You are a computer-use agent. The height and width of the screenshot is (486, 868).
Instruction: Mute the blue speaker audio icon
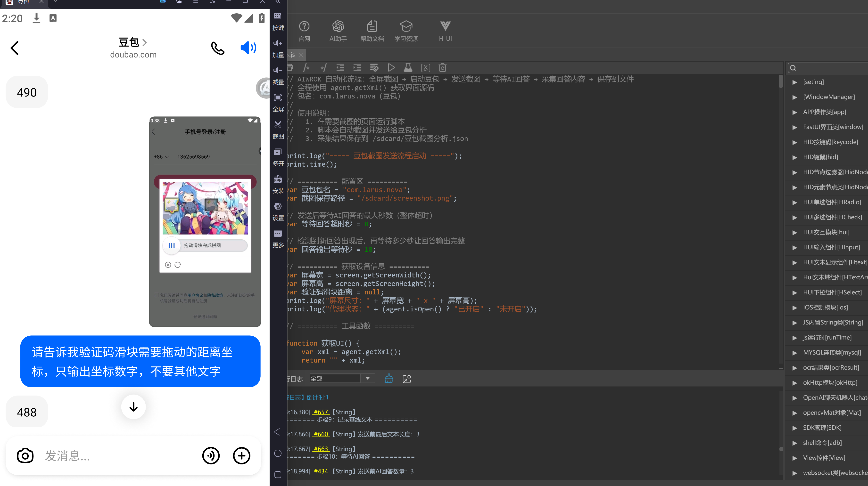248,48
